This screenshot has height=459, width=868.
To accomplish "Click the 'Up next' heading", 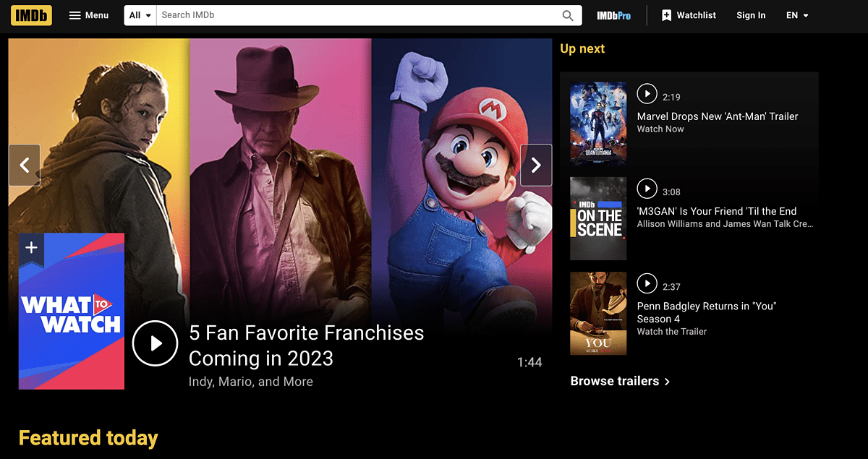I will click(x=582, y=49).
